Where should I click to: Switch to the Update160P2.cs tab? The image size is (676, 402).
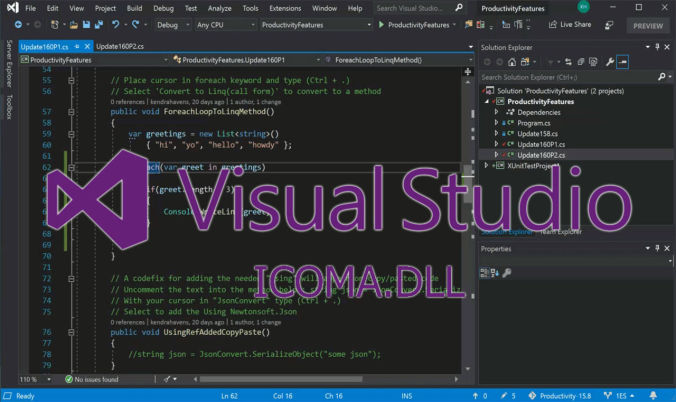pos(120,46)
